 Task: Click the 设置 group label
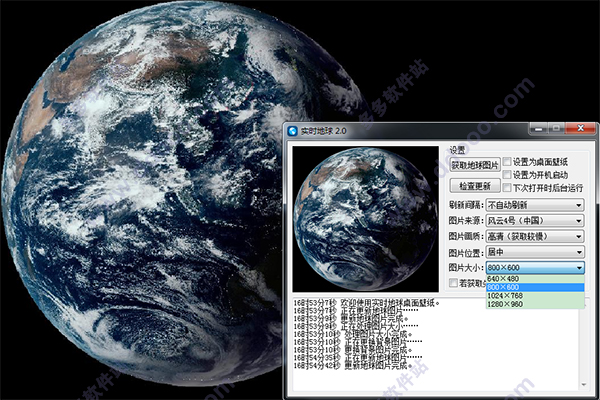pyautogui.click(x=457, y=150)
